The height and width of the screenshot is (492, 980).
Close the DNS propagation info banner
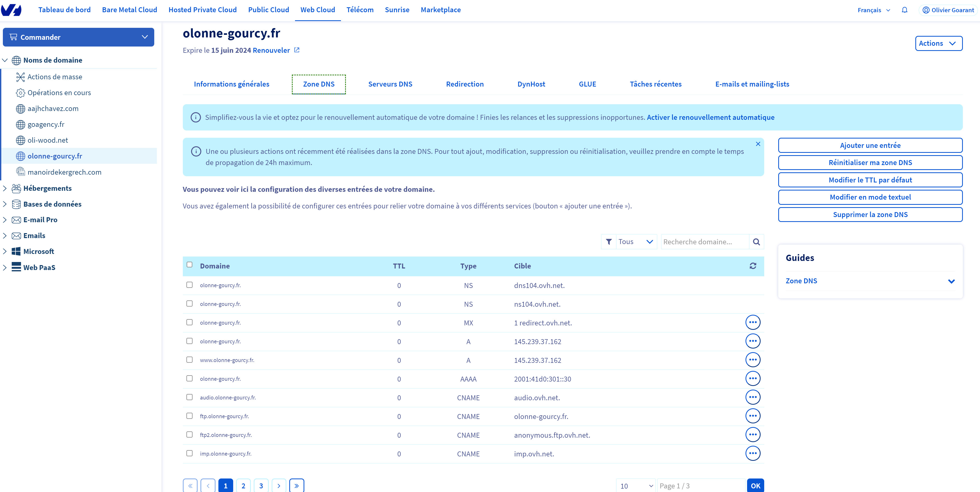758,144
